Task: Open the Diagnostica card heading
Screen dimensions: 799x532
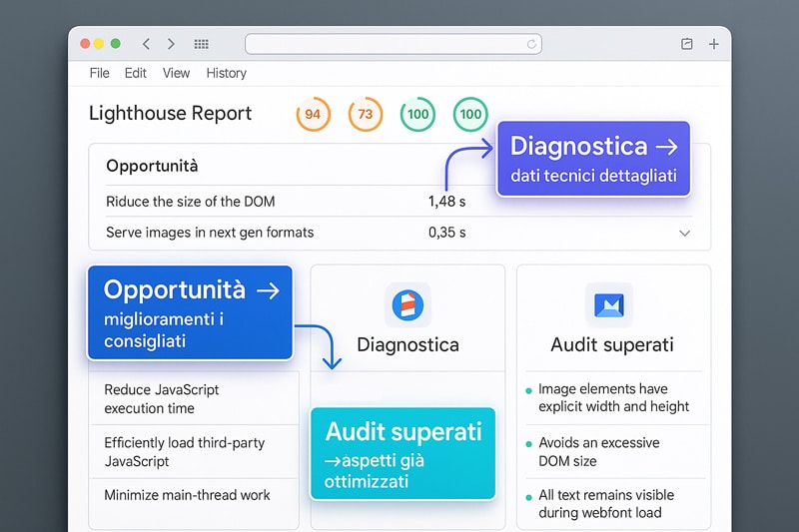Action: pyautogui.click(x=407, y=345)
